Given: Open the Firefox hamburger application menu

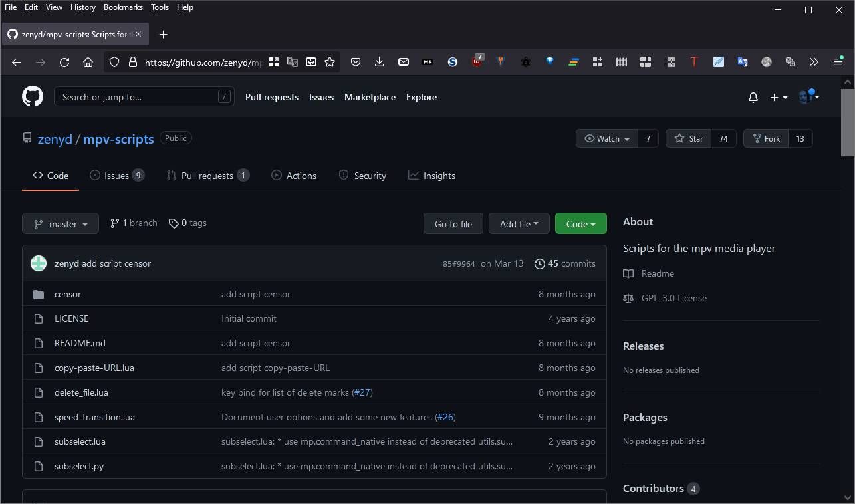Looking at the screenshot, I should pos(838,62).
